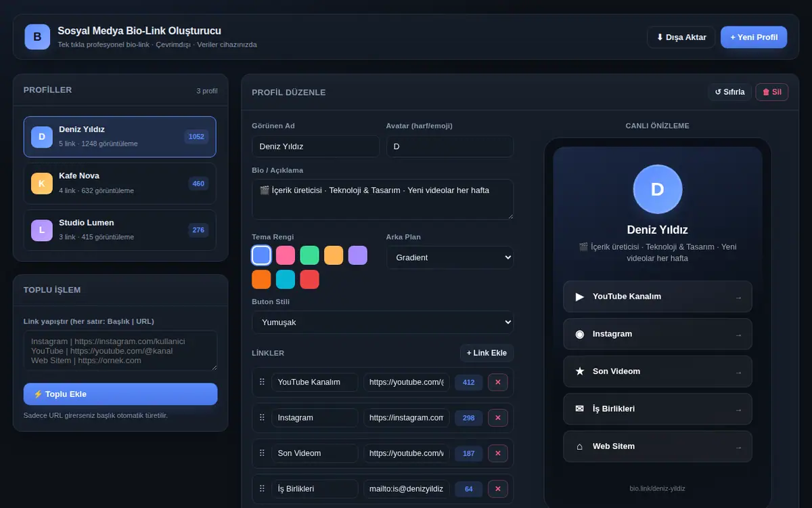This screenshot has height=508, width=812.
Task: Delete the profile using Sil button
Action: click(x=772, y=92)
